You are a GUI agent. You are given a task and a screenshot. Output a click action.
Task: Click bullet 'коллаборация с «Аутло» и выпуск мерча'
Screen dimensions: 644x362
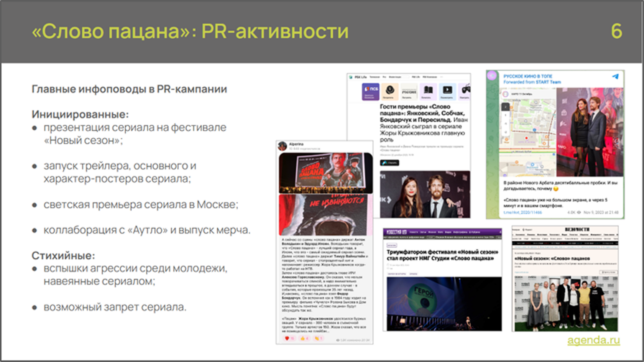click(x=147, y=230)
